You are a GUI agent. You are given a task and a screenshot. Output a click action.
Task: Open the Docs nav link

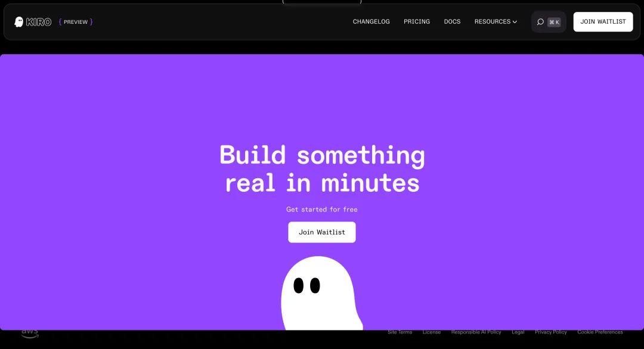[452, 22]
